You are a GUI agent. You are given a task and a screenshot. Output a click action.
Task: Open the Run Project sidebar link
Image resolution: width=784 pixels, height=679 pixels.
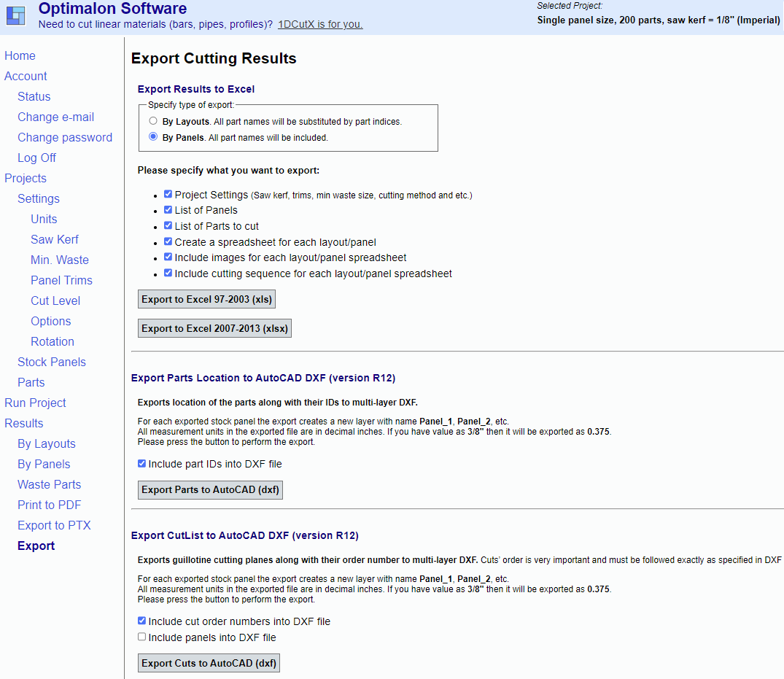[x=35, y=403]
